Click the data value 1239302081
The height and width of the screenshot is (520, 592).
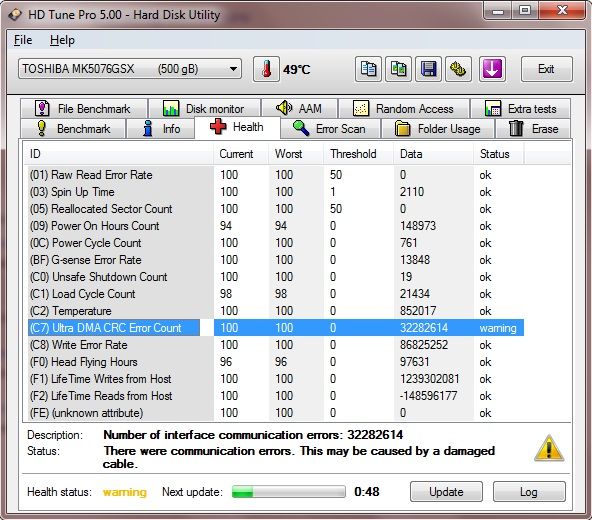(430, 379)
